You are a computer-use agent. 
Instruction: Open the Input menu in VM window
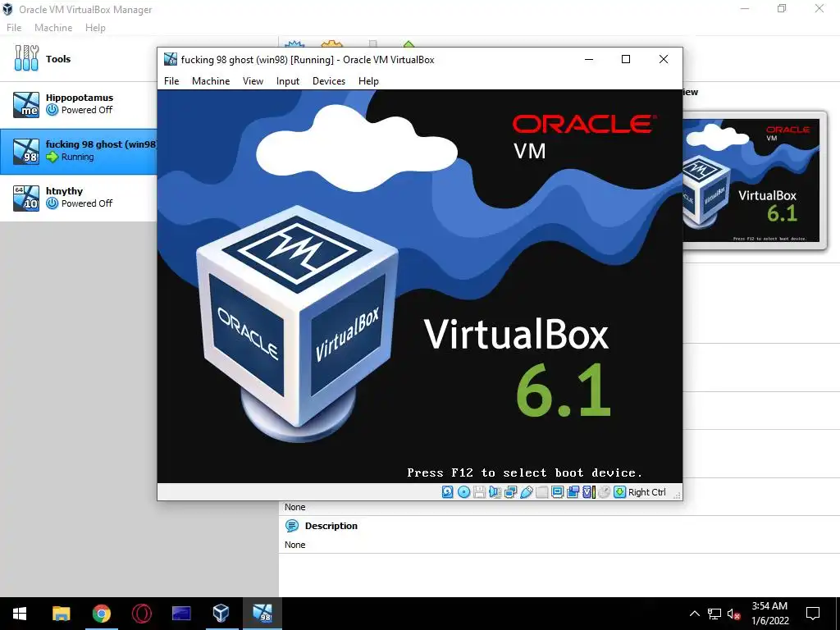(x=288, y=81)
